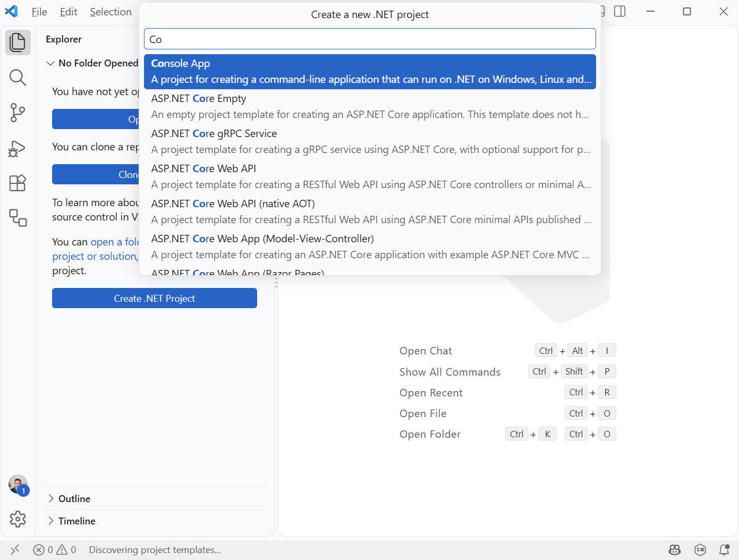739x560 pixels.
Task: Click the 'Open File' shortcut hint
Action: (423, 413)
